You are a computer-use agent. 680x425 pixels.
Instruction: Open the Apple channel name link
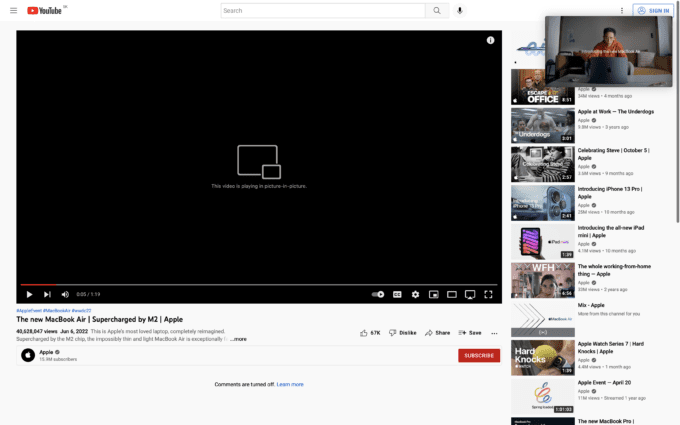tap(46, 352)
